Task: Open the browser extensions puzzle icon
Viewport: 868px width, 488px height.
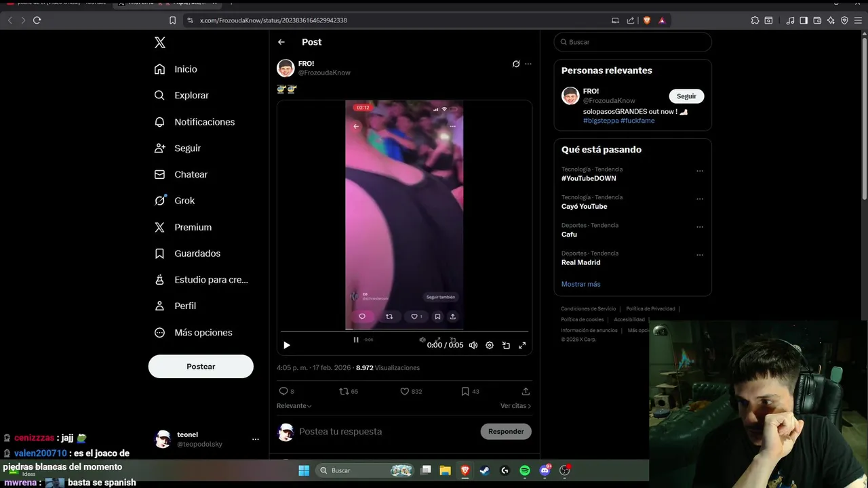Action: click(755, 20)
